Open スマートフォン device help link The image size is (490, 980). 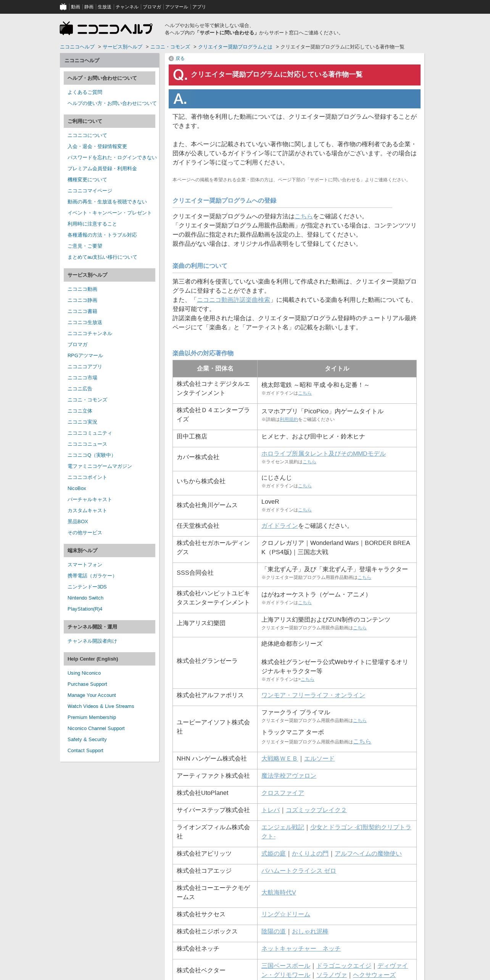pos(85,565)
